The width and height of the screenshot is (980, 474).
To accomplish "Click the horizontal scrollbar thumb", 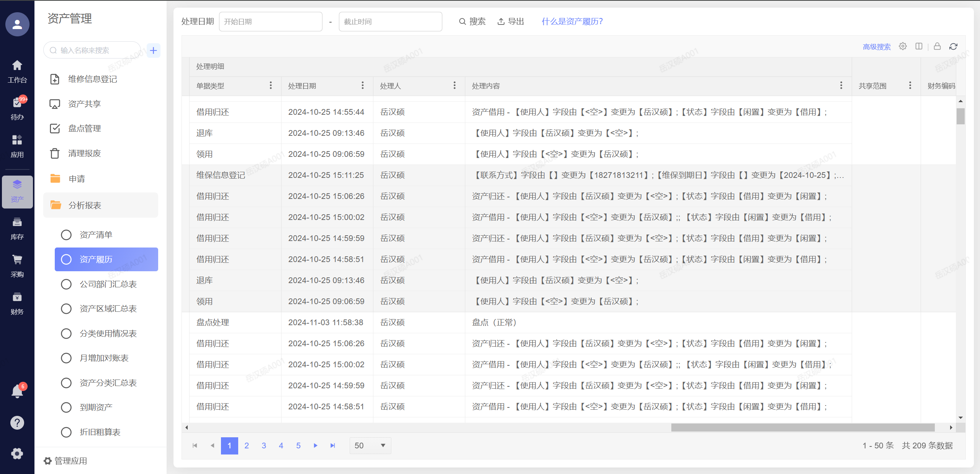I will [803, 427].
